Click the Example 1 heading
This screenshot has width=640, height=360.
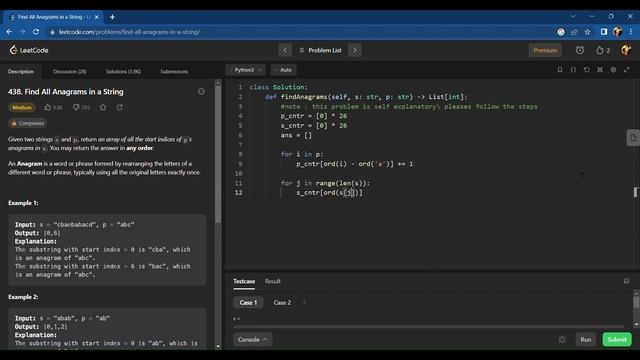click(x=23, y=203)
